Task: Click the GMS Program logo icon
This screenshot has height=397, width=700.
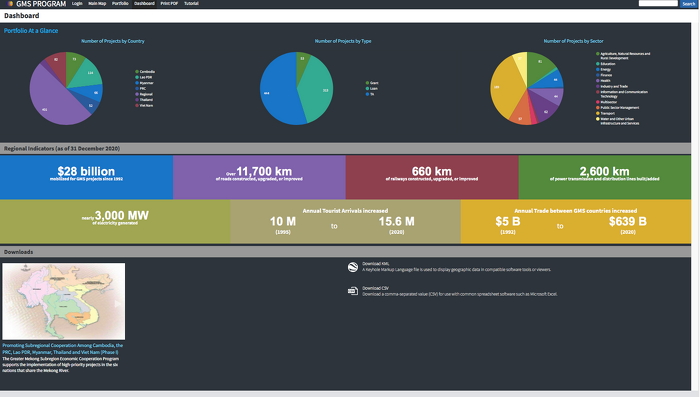Action: click(10, 4)
